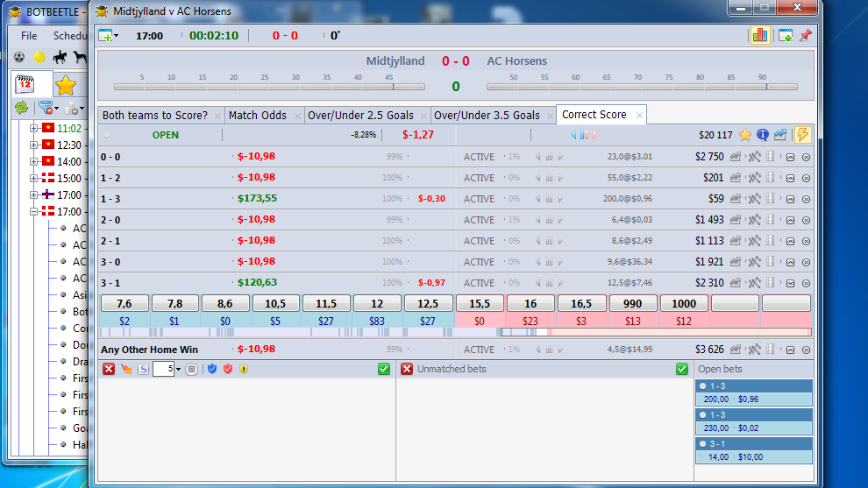Click the $23 lay amount cell
868x488 pixels.
(x=530, y=321)
